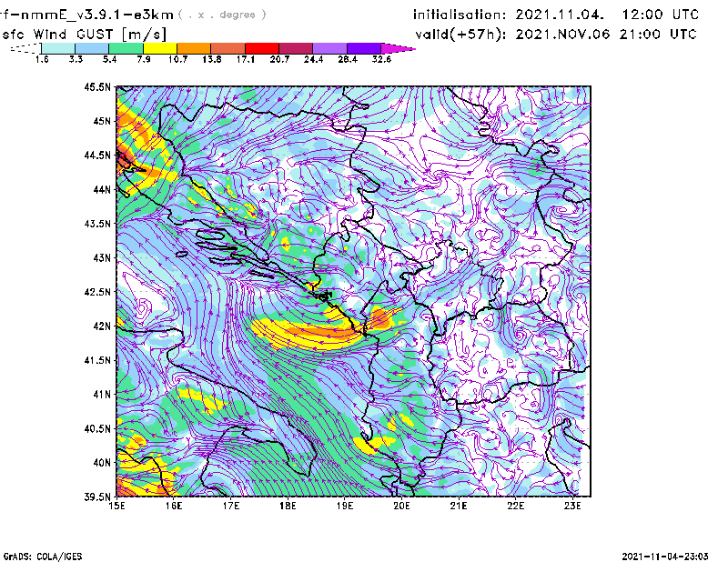Click the "18E" longitude label
The width and height of the screenshot is (728, 562).
point(288,506)
